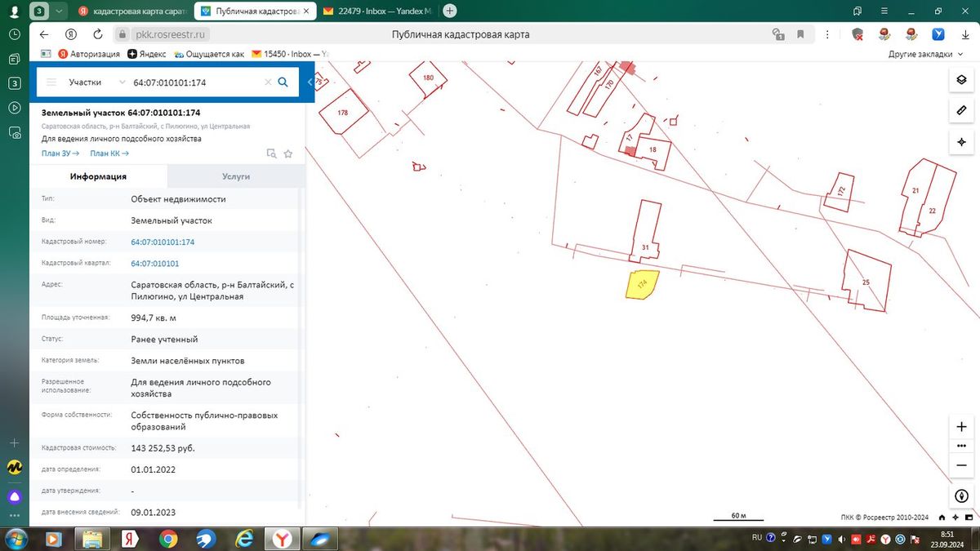This screenshot has width=980, height=551.
Task: Open the План ЗУ link
Action: (60, 153)
